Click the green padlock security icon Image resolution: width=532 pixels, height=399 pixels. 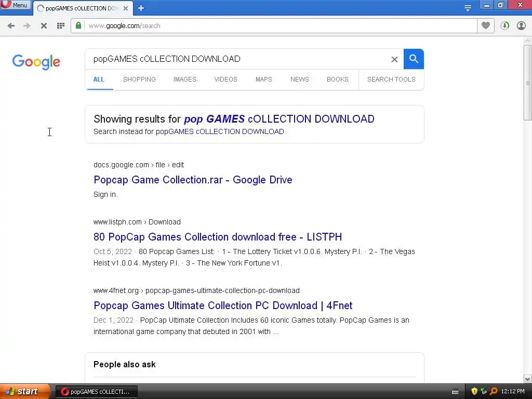pyautogui.click(x=78, y=25)
